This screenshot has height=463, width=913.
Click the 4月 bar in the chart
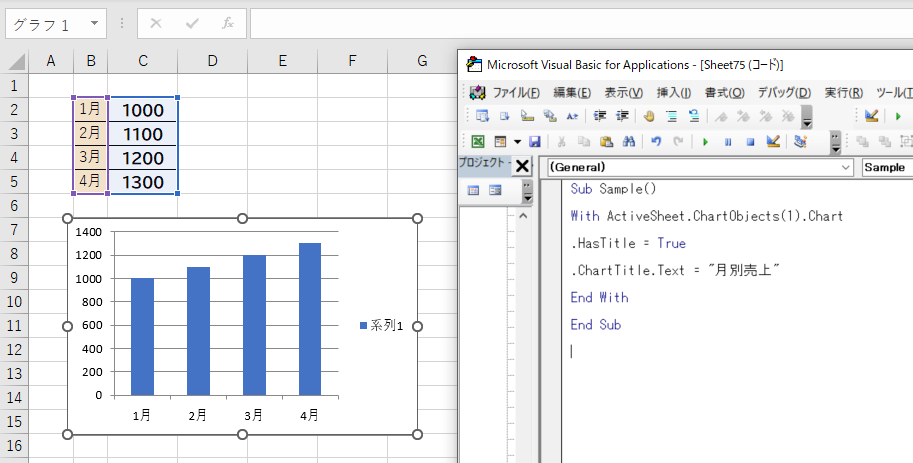[x=309, y=318]
